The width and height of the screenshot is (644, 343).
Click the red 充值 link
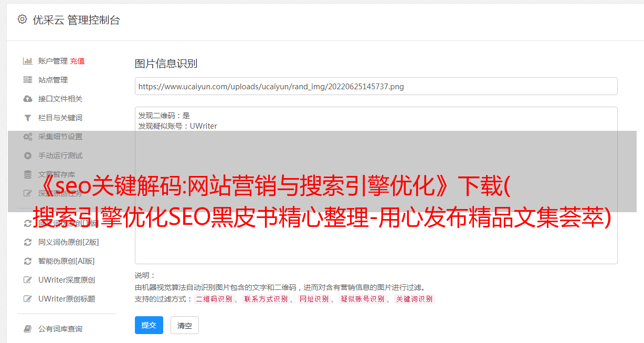[77, 61]
